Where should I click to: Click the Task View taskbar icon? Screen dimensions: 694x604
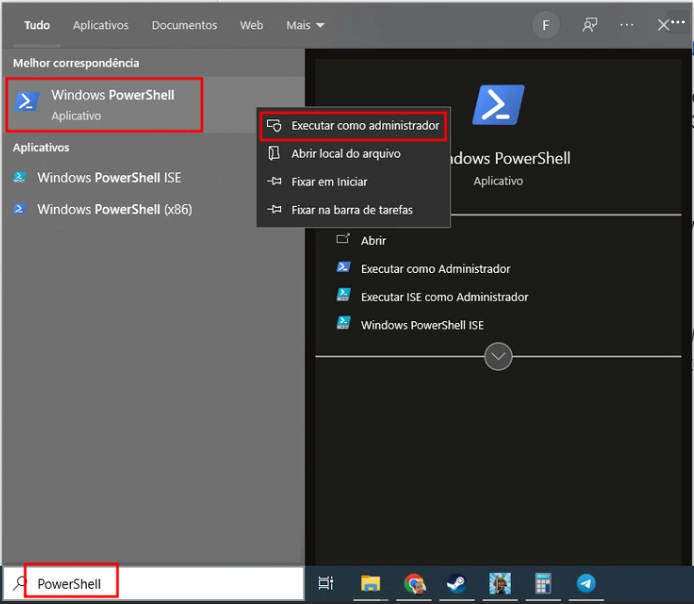tap(326, 583)
